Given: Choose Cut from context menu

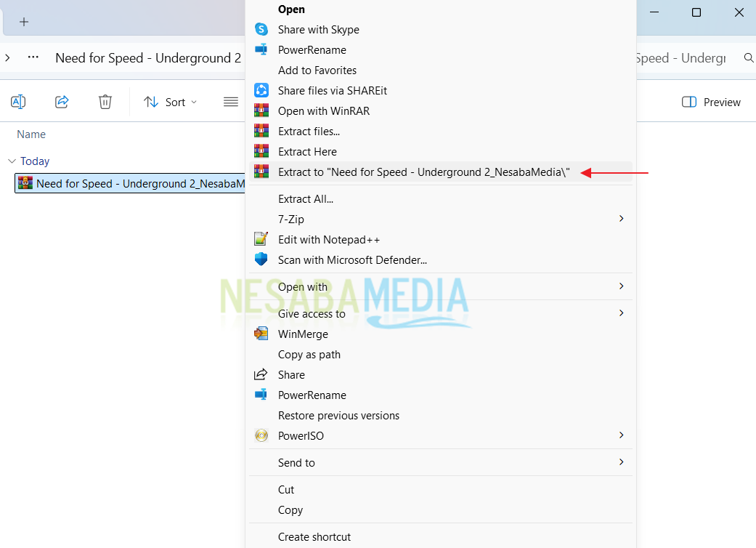Looking at the screenshot, I should (x=441, y=489).
